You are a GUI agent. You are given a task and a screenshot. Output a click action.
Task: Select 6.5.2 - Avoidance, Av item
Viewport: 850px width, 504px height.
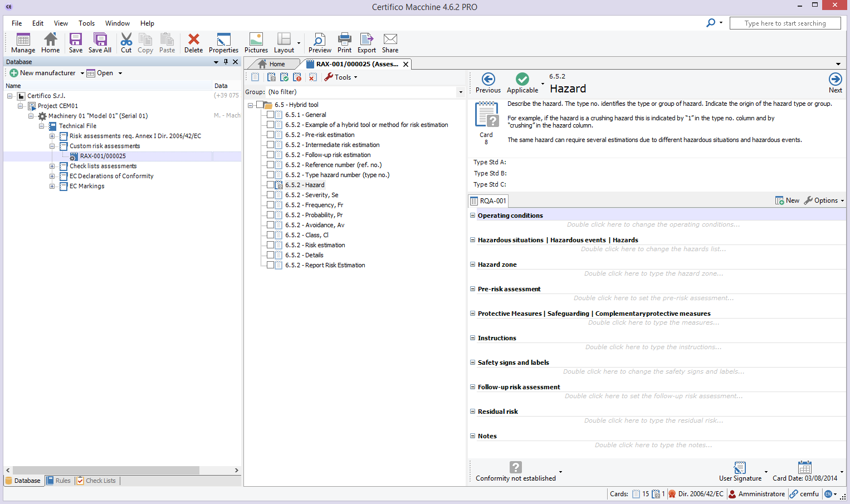[x=315, y=225]
